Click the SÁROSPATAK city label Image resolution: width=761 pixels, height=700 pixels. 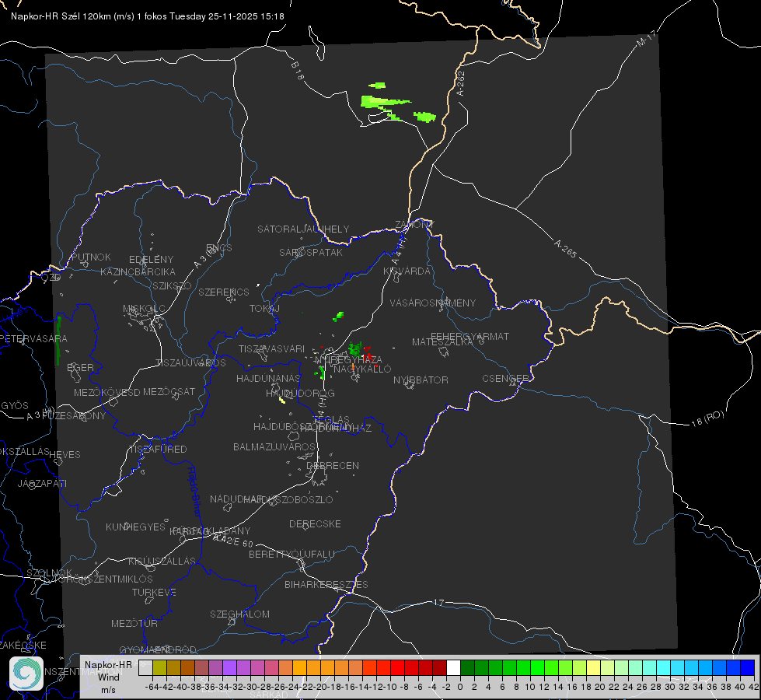pos(311,252)
